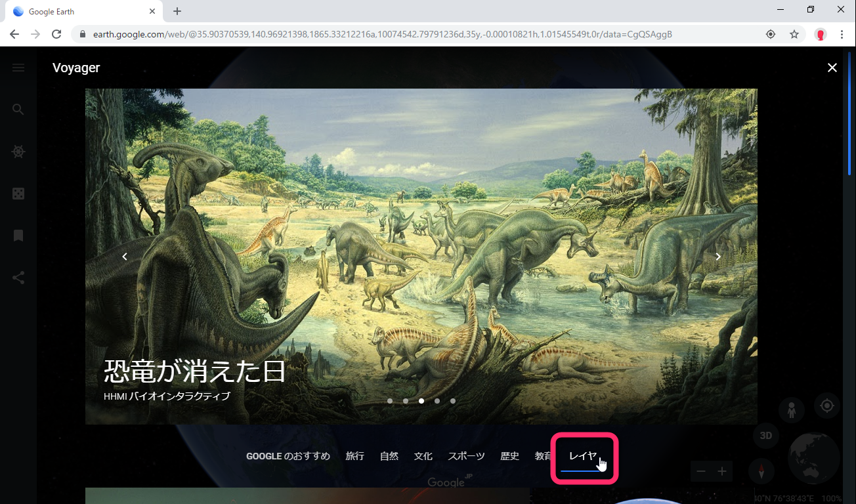Click the browser forward arrow
The height and width of the screenshot is (504, 856).
click(35, 34)
